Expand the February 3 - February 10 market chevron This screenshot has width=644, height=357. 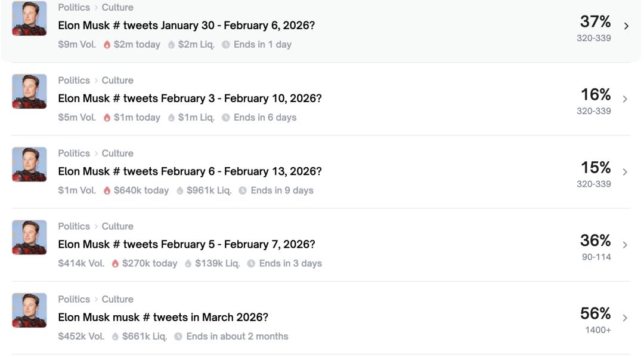625,99
